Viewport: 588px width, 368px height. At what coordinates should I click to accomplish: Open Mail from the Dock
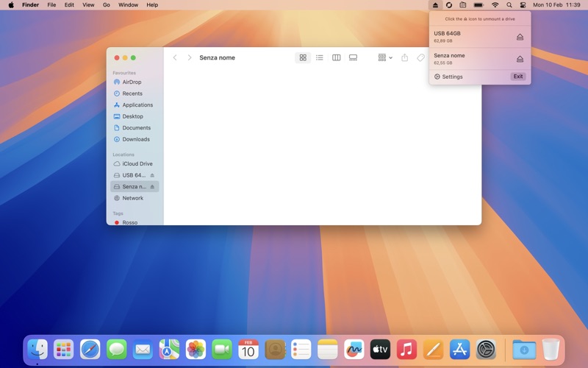pos(143,349)
